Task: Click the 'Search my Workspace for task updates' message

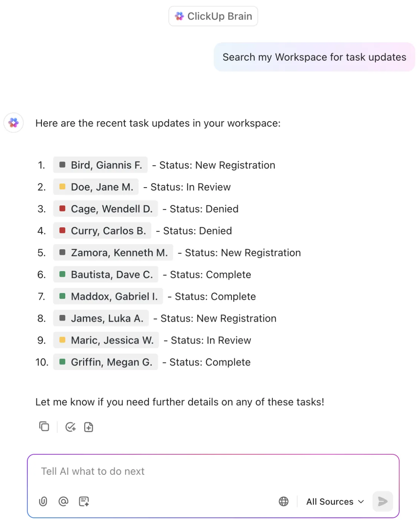Action: [x=314, y=57]
